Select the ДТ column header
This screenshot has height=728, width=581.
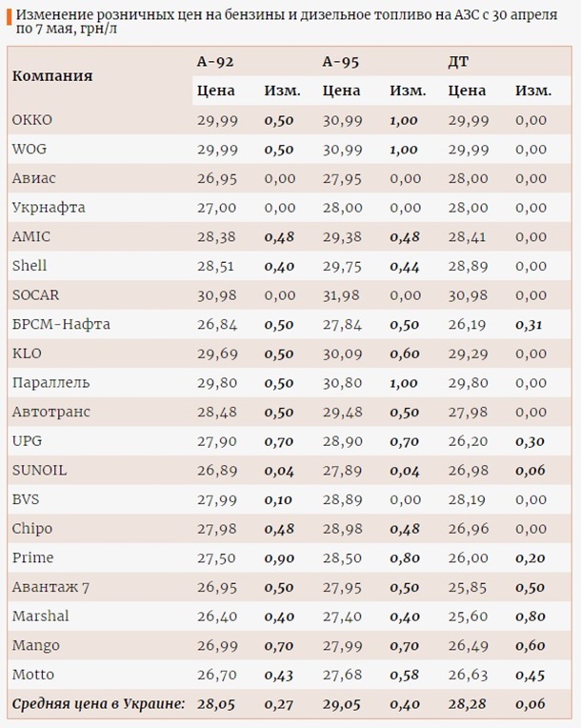(x=458, y=62)
